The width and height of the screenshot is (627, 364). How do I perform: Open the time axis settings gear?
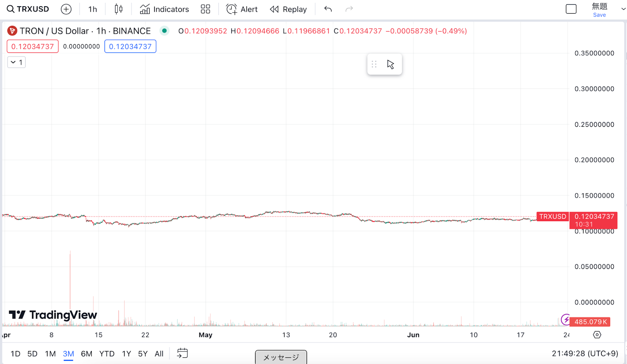pyautogui.click(x=597, y=335)
